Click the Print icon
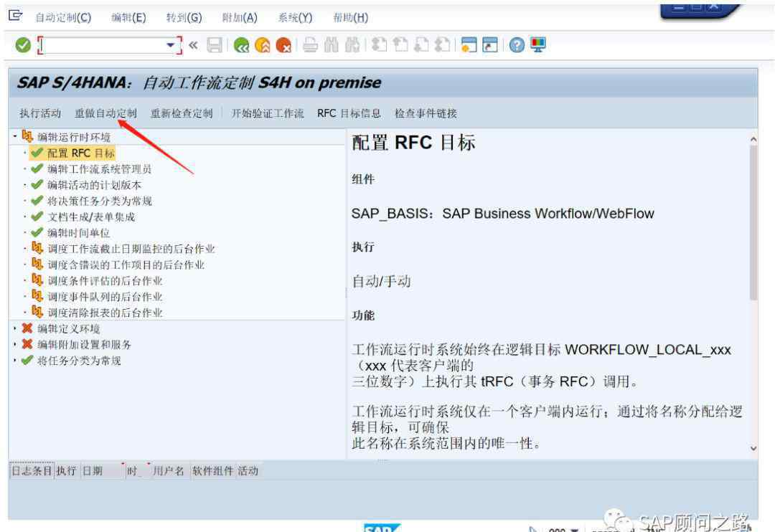This screenshot has height=532, width=775. click(311, 45)
